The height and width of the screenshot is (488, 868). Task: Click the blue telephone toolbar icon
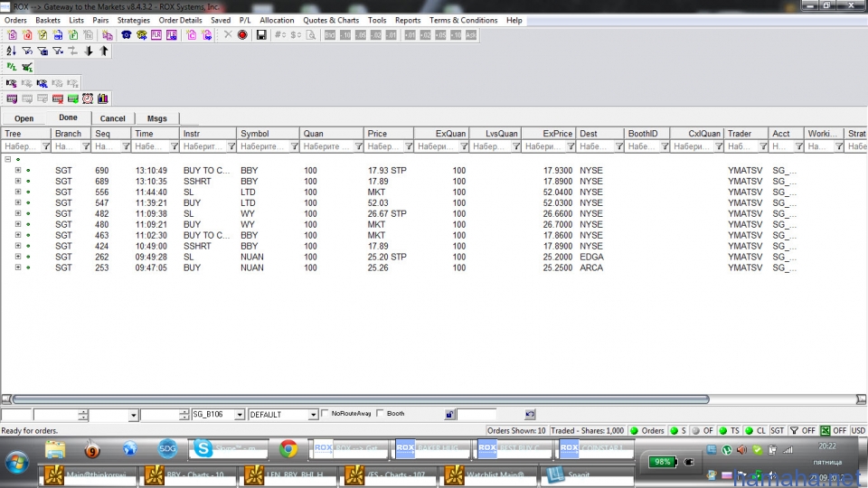127,35
